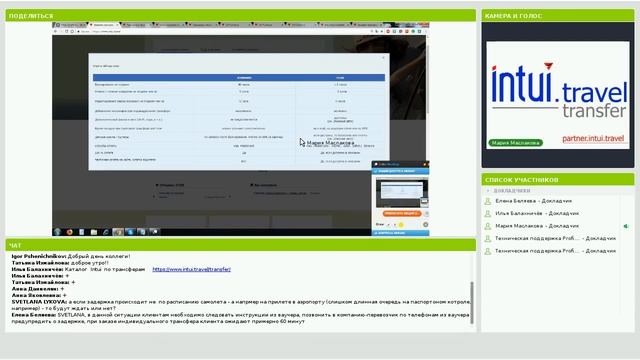The width and height of the screenshot is (640, 360).
Task: Reload the page in shared browser
Action: (x=67, y=31)
